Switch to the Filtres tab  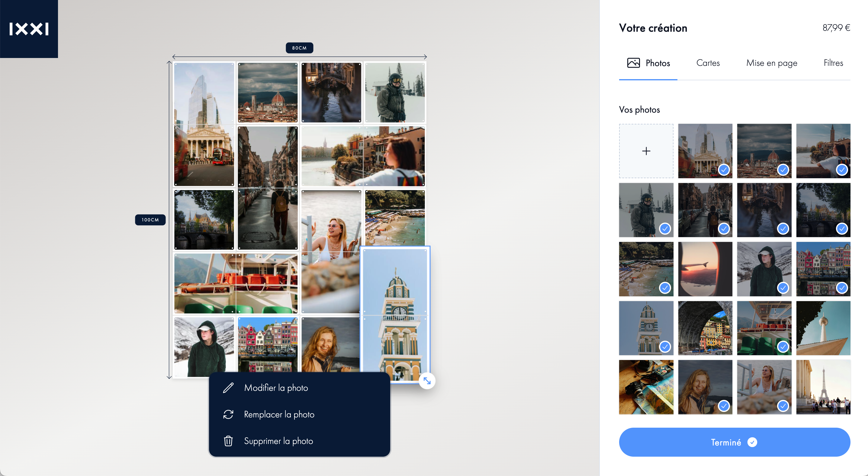[833, 63]
